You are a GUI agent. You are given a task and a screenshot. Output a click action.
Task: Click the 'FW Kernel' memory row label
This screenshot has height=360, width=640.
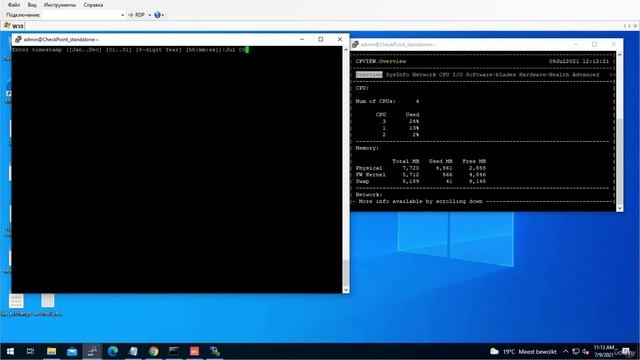click(x=371, y=175)
